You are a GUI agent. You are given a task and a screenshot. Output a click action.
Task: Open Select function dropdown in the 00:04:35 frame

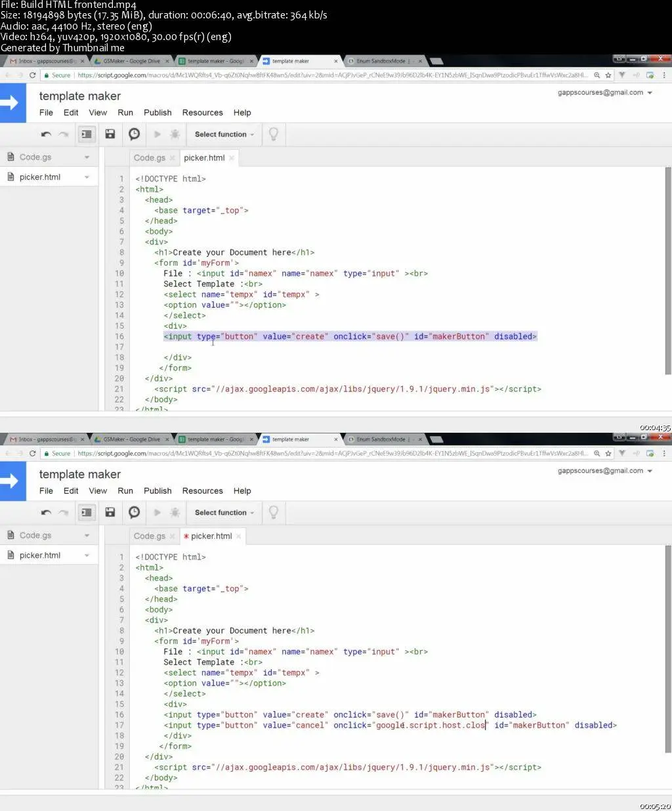[x=224, y=134]
